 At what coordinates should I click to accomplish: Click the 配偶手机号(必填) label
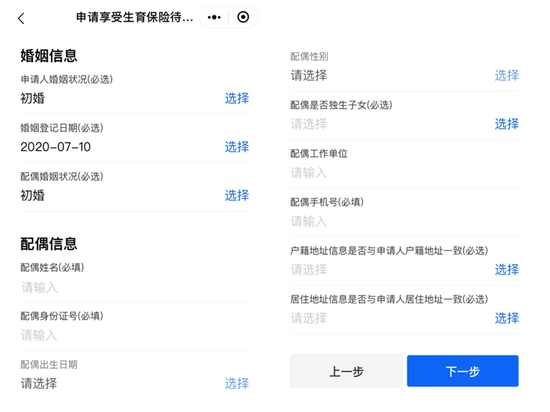point(327,202)
